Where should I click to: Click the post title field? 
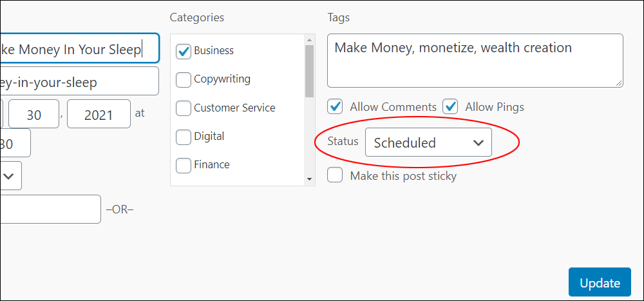tap(80, 48)
